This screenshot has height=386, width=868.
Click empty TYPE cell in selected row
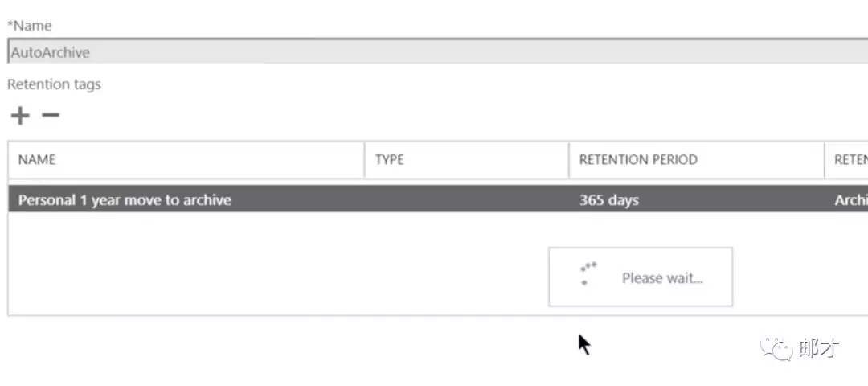466,200
